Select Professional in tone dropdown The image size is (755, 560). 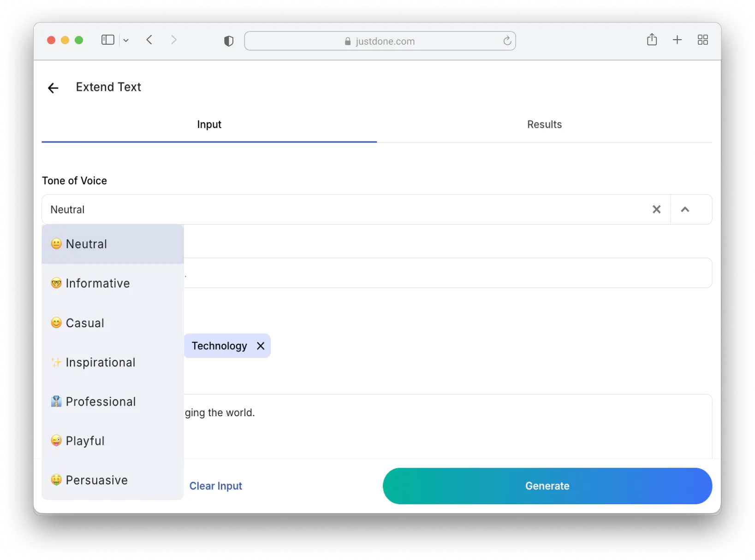(x=101, y=401)
